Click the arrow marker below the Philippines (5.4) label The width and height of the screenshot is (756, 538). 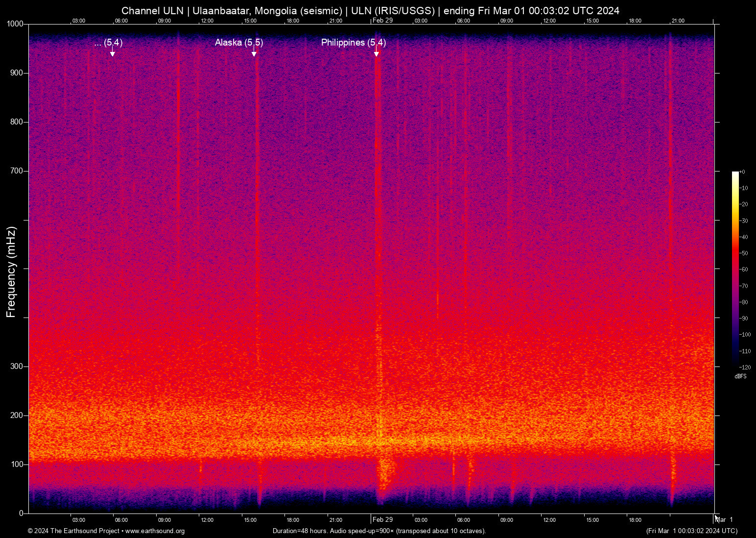pos(377,53)
